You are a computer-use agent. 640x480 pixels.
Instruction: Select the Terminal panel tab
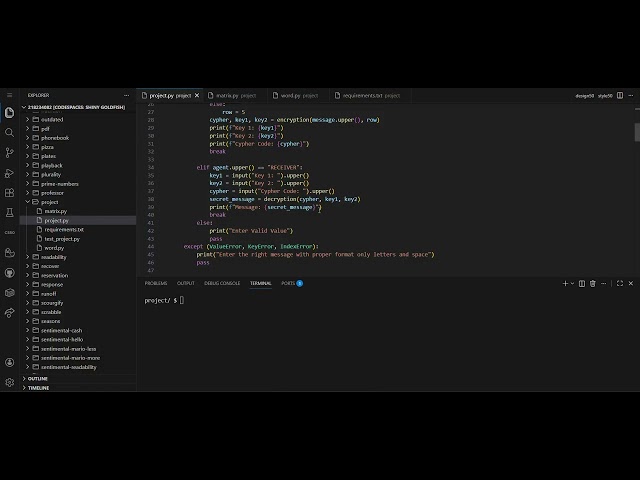[x=261, y=283]
